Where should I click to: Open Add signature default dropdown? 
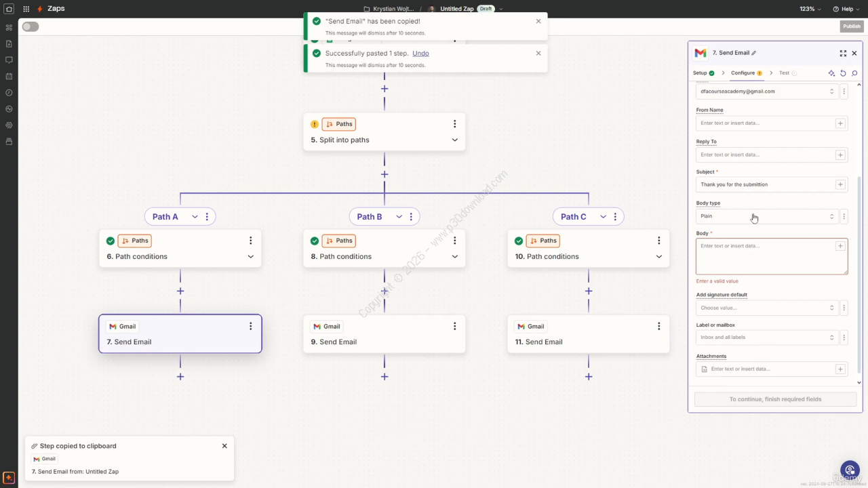click(x=766, y=308)
